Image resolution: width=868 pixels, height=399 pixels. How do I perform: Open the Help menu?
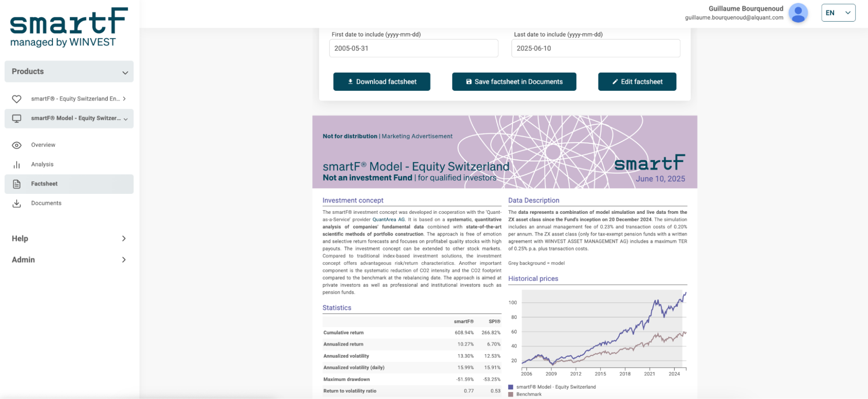[x=69, y=239]
